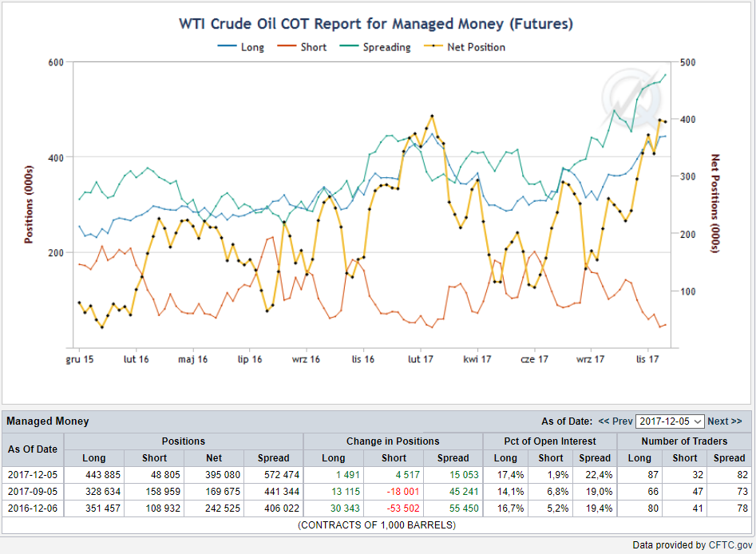The height and width of the screenshot is (554, 756).
Task: Click the lut 17 x-axis label
Action: pyautogui.click(x=421, y=359)
